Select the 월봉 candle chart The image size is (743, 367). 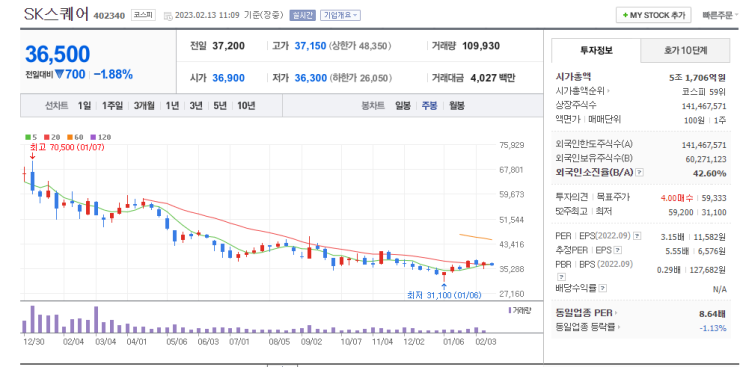(x=457, y=106)
